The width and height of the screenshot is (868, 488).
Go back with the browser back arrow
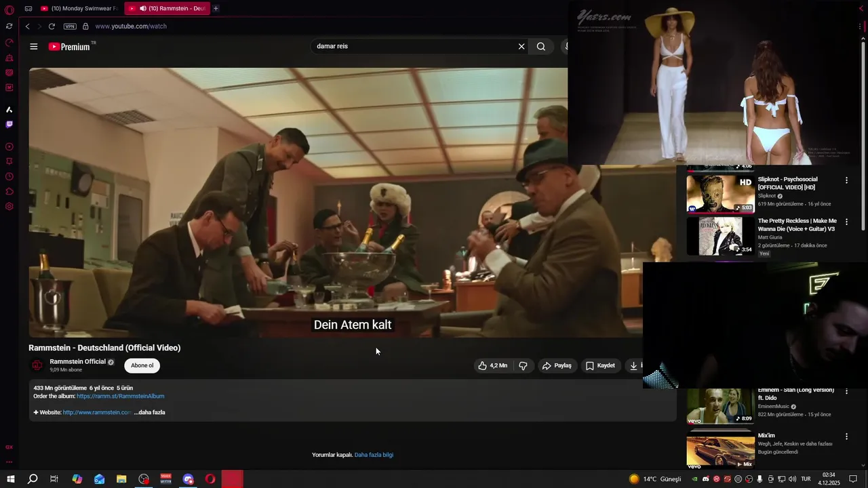click(x=27, y=26)
